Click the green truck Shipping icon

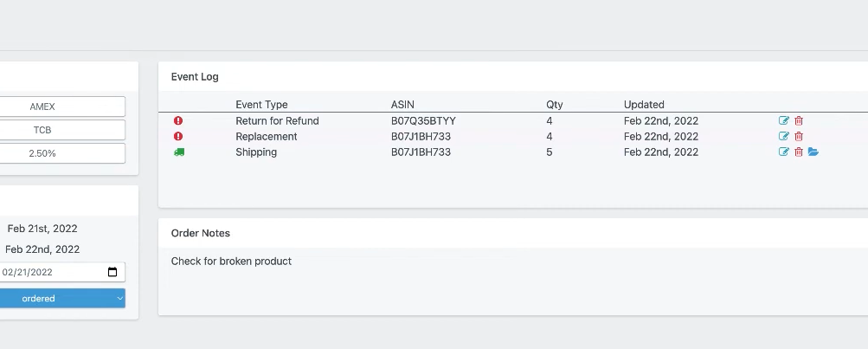179,152
